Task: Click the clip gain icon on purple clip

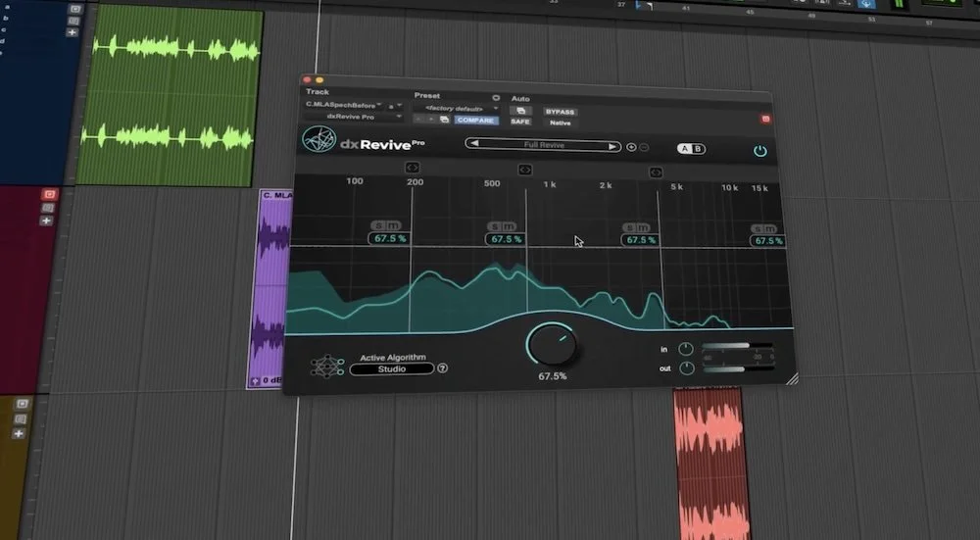Action: click(255, 380)
